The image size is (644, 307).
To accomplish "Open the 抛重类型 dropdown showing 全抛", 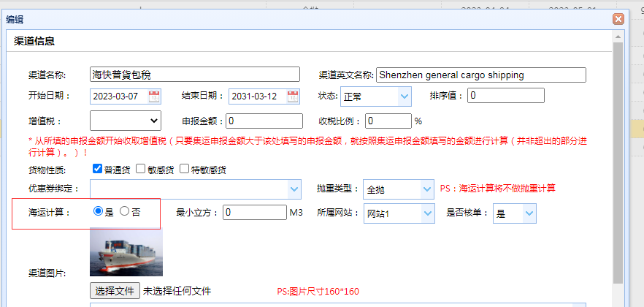I will 399,189.
